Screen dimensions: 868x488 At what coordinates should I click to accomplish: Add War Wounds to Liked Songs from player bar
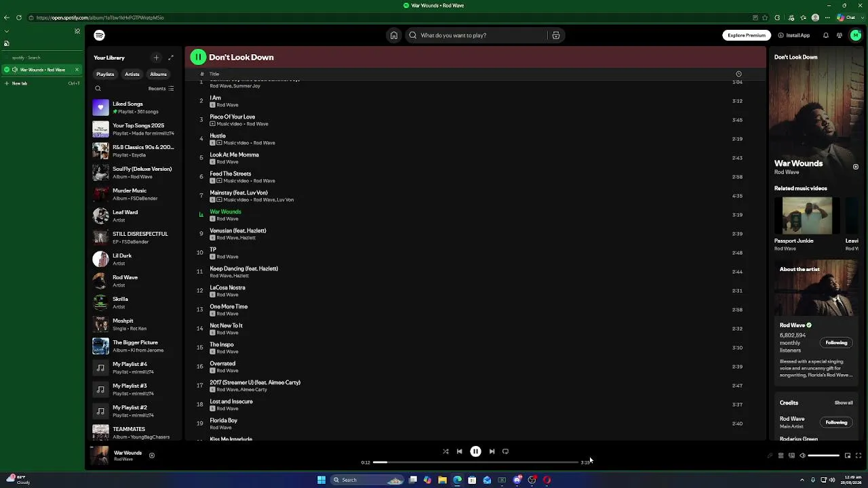[x=152, y=455]
